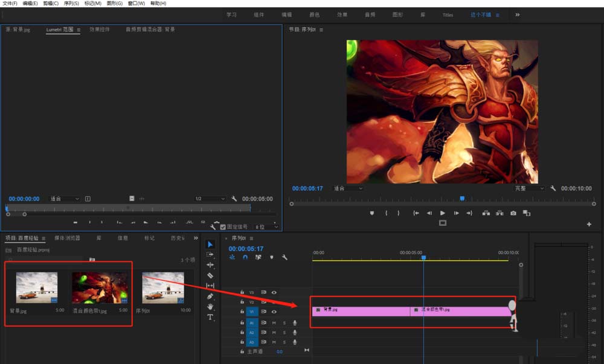This screenshot has height=364, width=604.
Task: Open Lumetri 范围 panel menu
Action: pyautogui.click(x=79, y=30)
